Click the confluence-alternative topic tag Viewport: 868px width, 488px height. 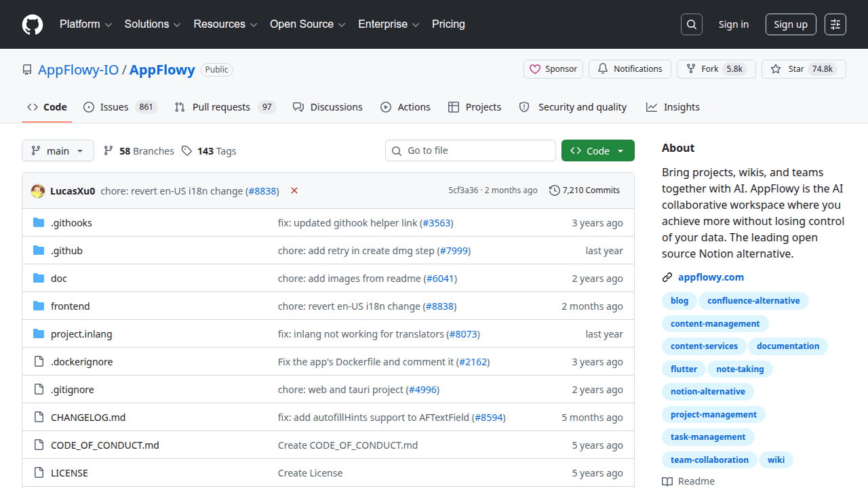753,301
